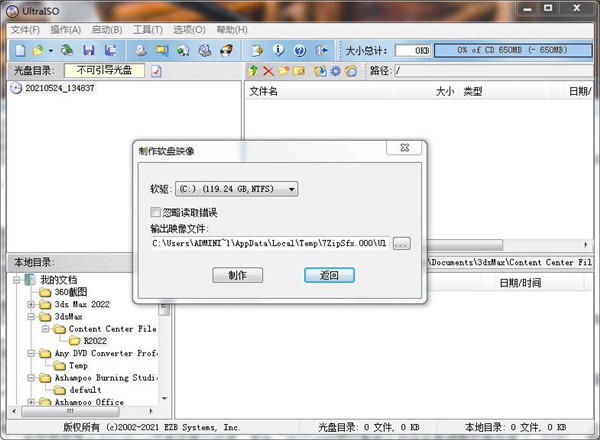Click the Open CD/DVD disc toolbar icon
Viewport: 600px width, 440px height.
click(x=67, y=51)
